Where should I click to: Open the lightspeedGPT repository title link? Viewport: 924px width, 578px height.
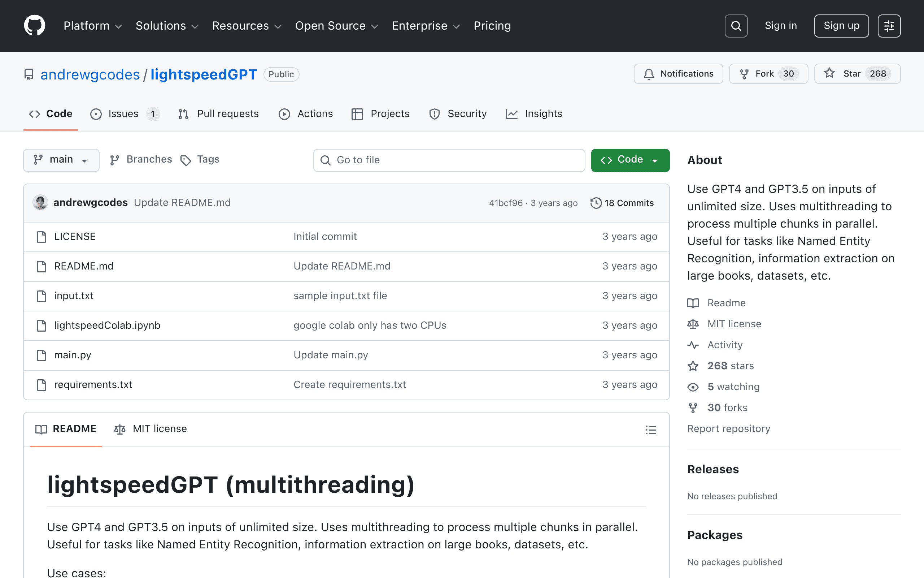[204, 74]
